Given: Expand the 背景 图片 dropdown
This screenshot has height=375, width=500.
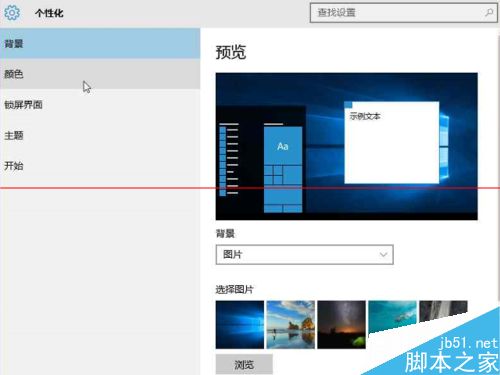Looking at the screenshot, I should pos(304,255).
